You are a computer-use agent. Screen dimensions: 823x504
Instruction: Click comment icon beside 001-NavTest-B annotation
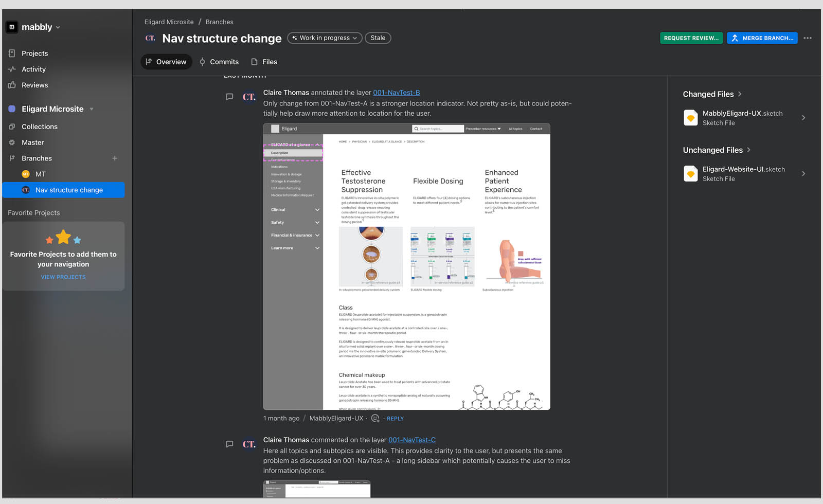pos(229,97)
